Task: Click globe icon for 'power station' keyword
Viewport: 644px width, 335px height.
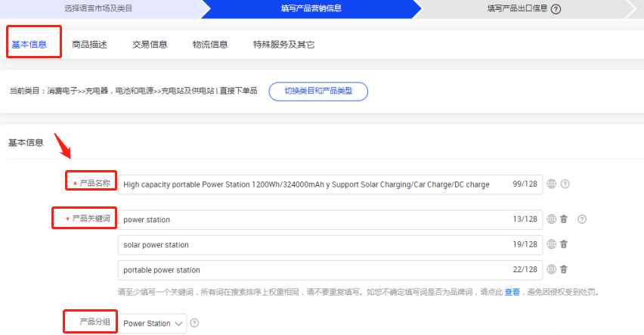Action: [x=552, y=219]
